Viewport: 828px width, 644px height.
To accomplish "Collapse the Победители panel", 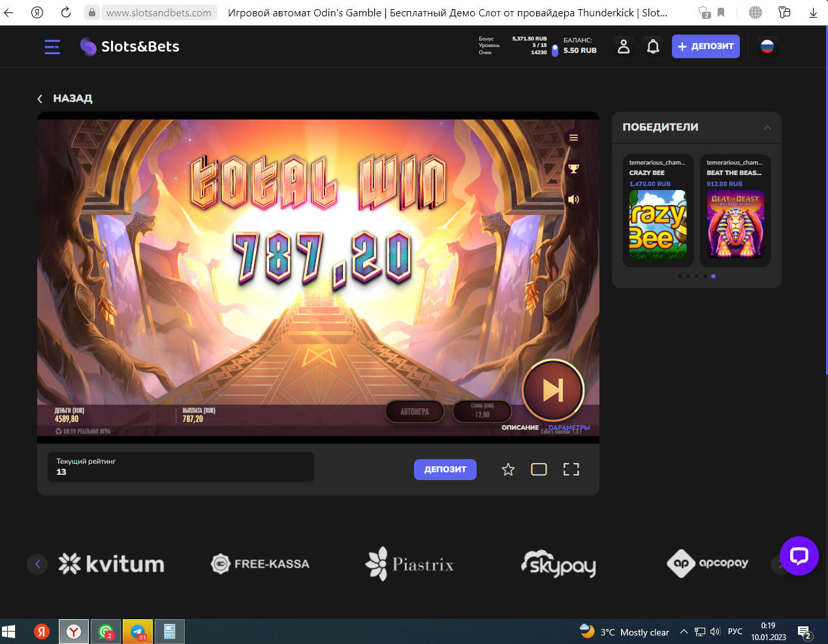I will point(767,127).
